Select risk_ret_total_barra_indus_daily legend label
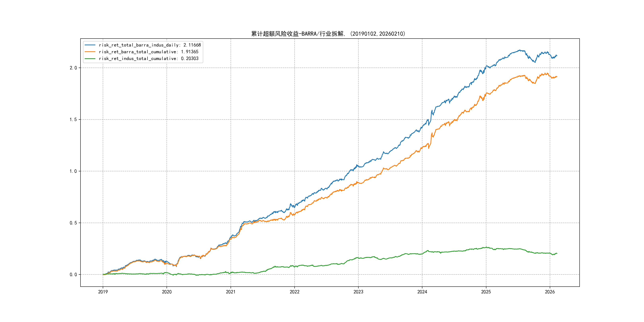This screenshot has height=322, width=644. coord(150,45)
